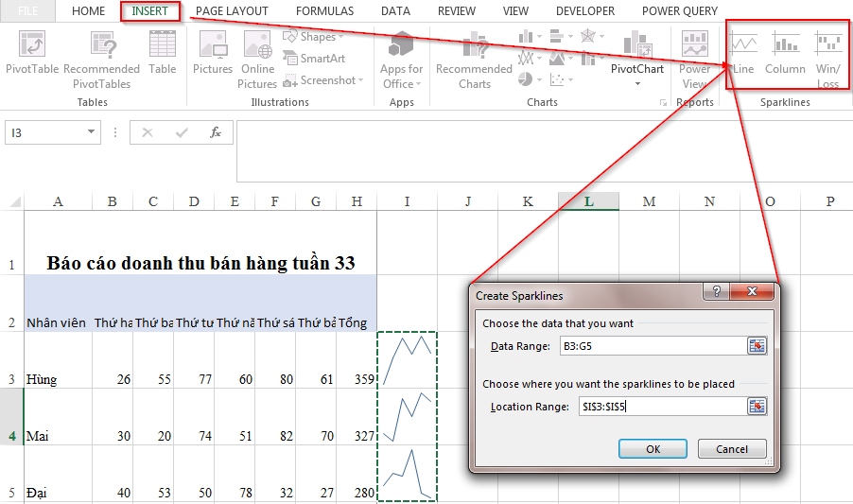Viewport: 853px width, 504px height.
Task: Open the Shapes gallery
Action: point(313,37)
